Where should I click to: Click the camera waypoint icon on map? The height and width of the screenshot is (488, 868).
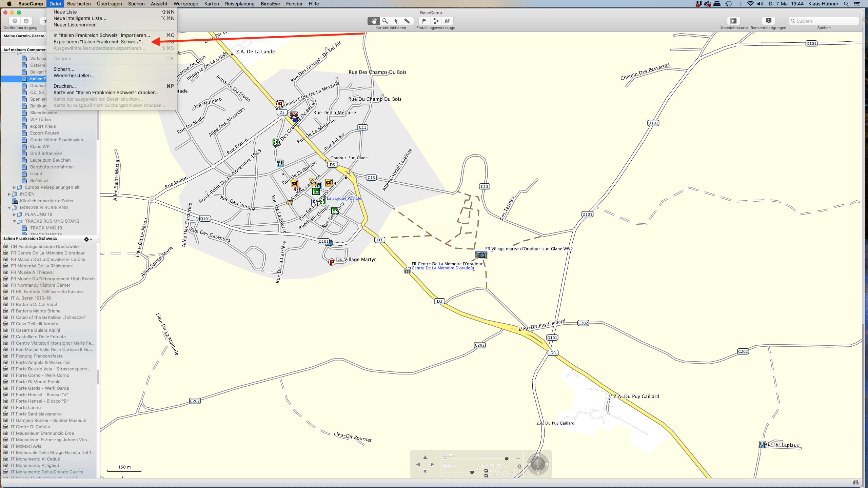point(481,255)
